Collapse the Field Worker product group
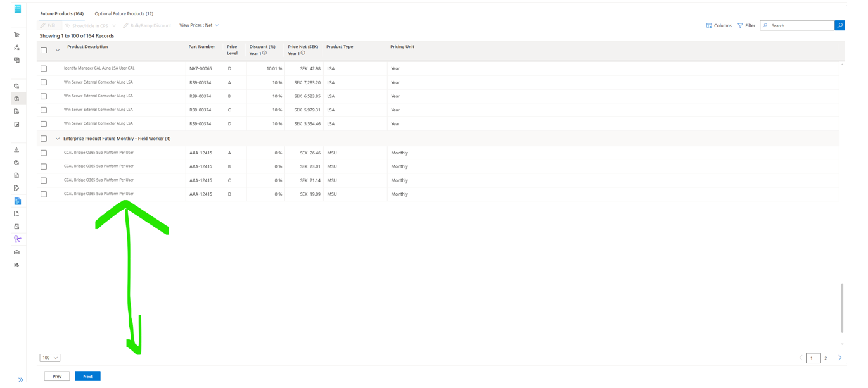Image resolution: width=868 pixels, height=388 pixels. (x=58, y=138)
